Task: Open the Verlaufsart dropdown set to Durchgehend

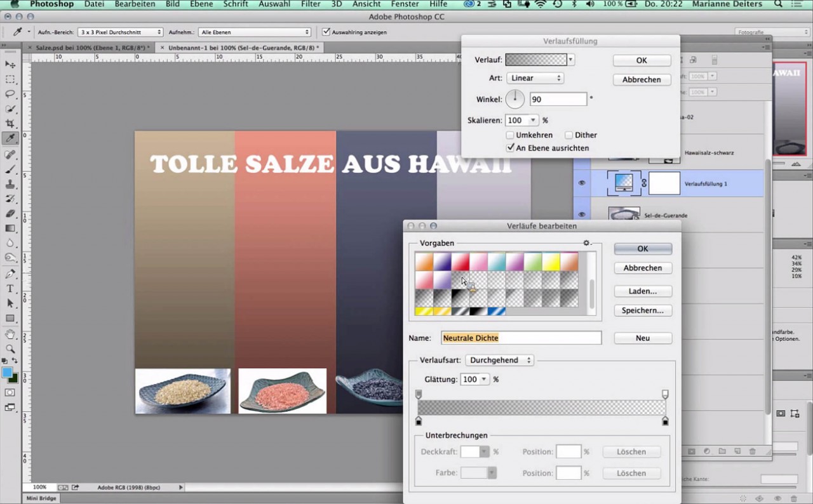Action: point(499,360)
